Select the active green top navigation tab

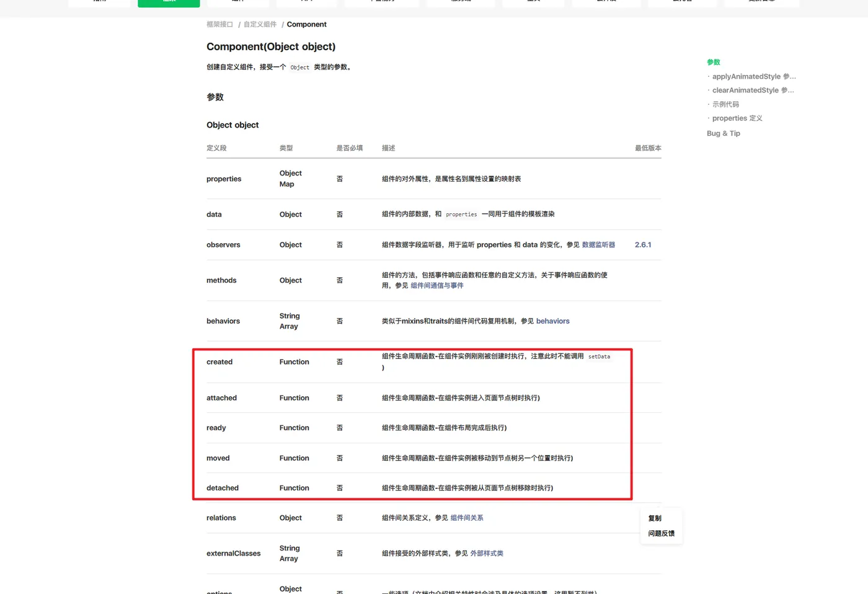click(169, 3)
